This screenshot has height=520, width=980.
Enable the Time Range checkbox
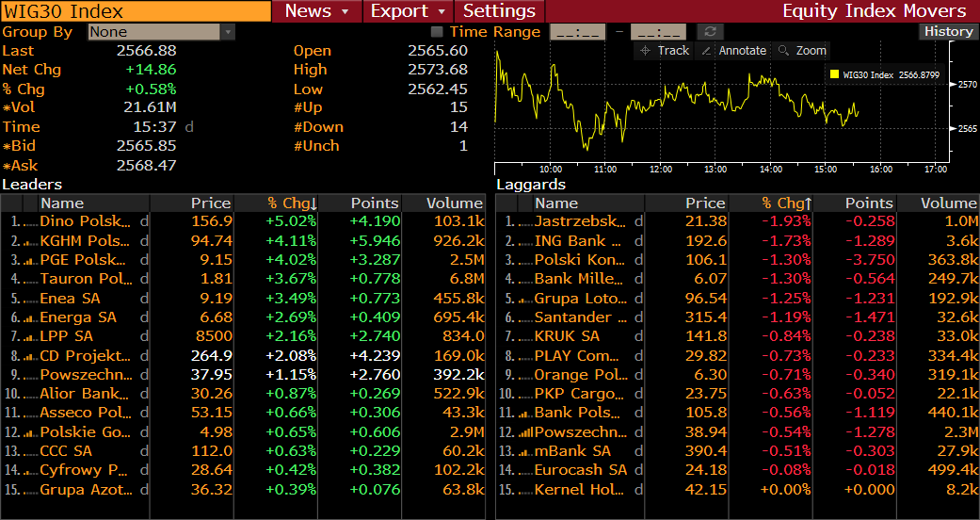click(438, 32)
